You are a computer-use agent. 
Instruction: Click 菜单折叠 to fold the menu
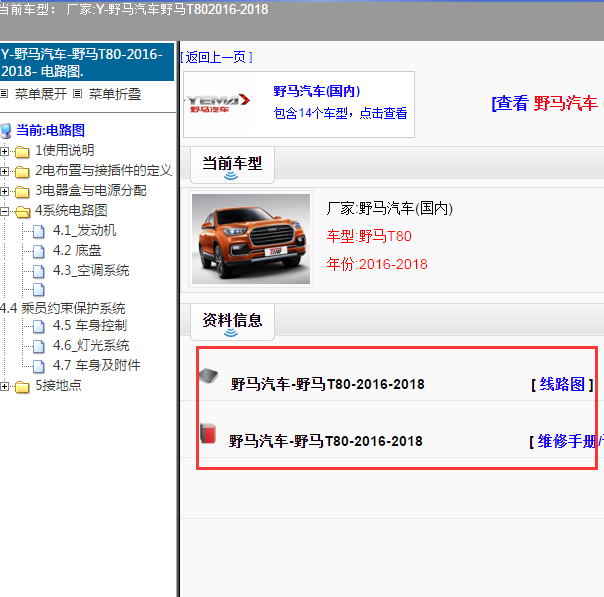point(115,94)
